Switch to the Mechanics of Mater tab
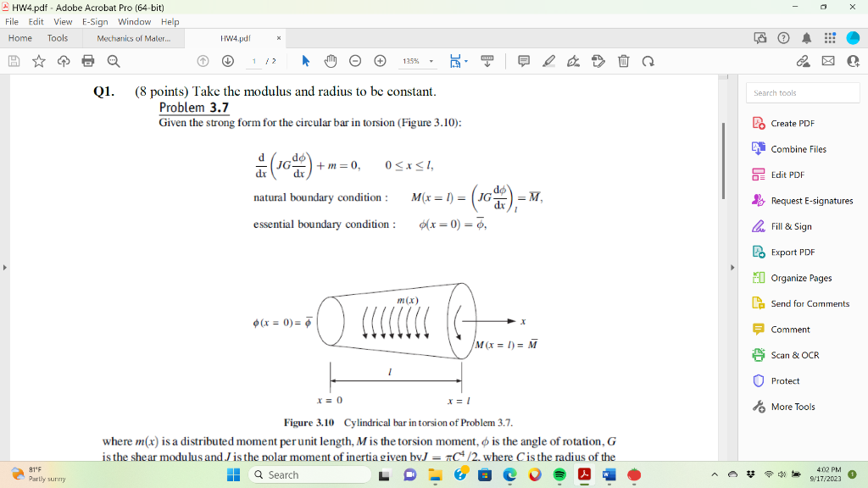This screenshot has width=868, height=488. click(x=136, y=38)
